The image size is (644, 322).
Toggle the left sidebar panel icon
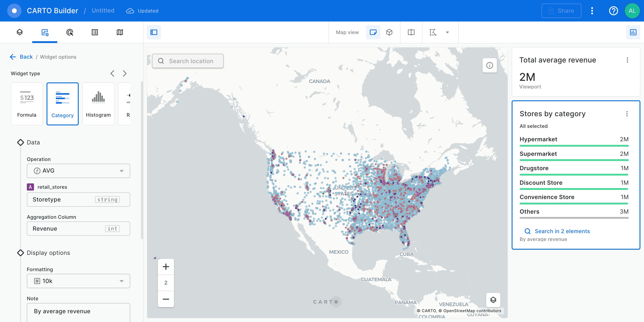(154, 32)
